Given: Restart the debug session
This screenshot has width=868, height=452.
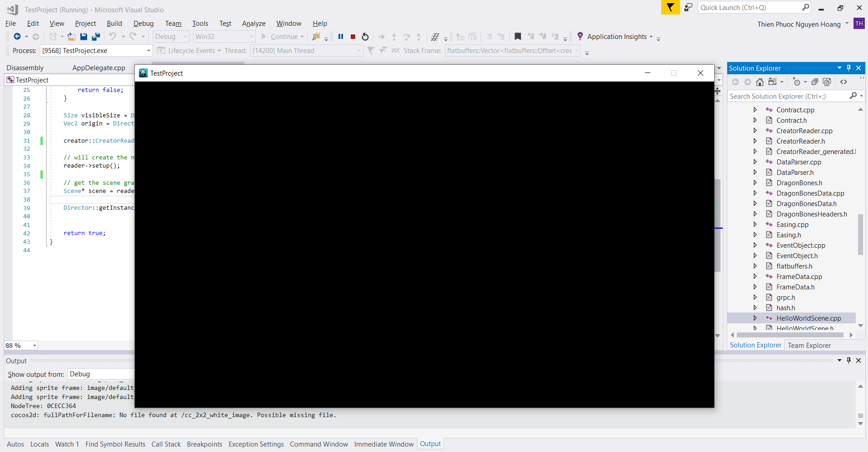Looking at the screenshot, I should (365, 37).
